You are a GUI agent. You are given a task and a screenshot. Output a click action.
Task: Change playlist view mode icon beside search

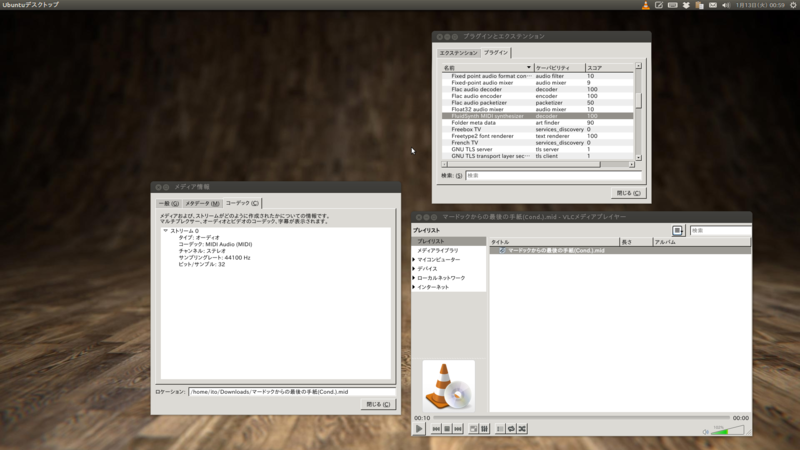click(x=678, y=231)
